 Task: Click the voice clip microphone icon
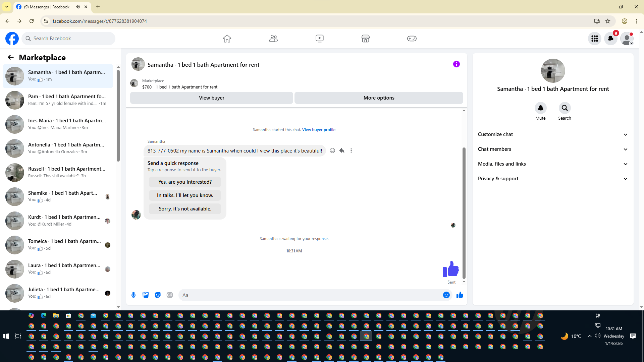click(x=133, y=295)
